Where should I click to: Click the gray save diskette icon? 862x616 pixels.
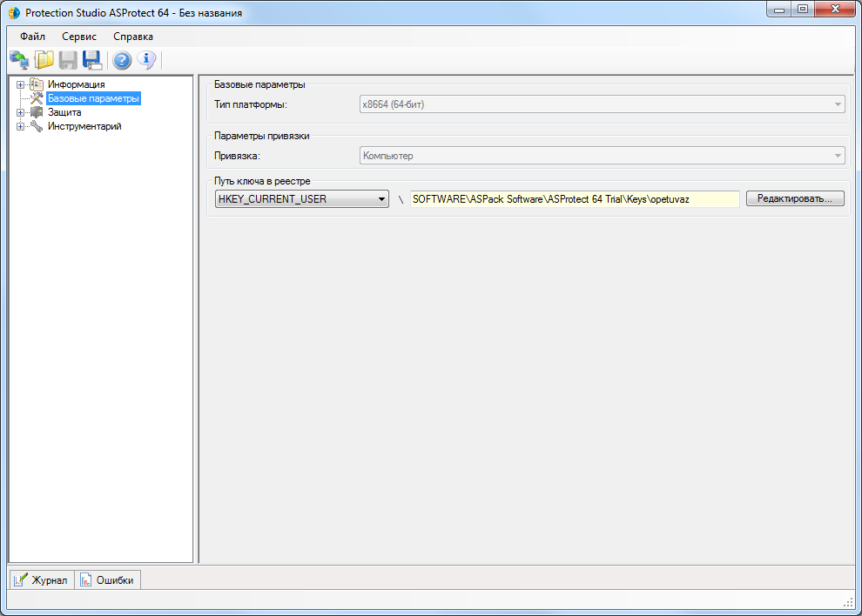pyautogui.click(x=68, y=60)
